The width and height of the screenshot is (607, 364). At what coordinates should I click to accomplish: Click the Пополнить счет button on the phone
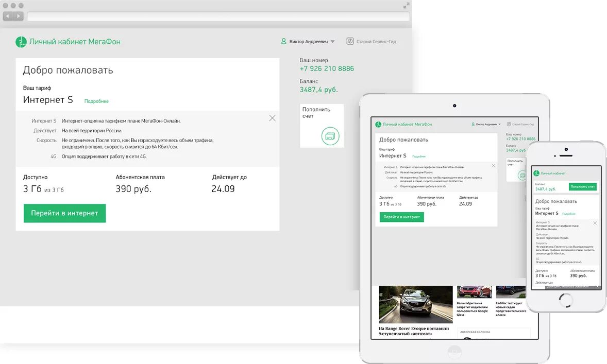(x=583, y=186)
